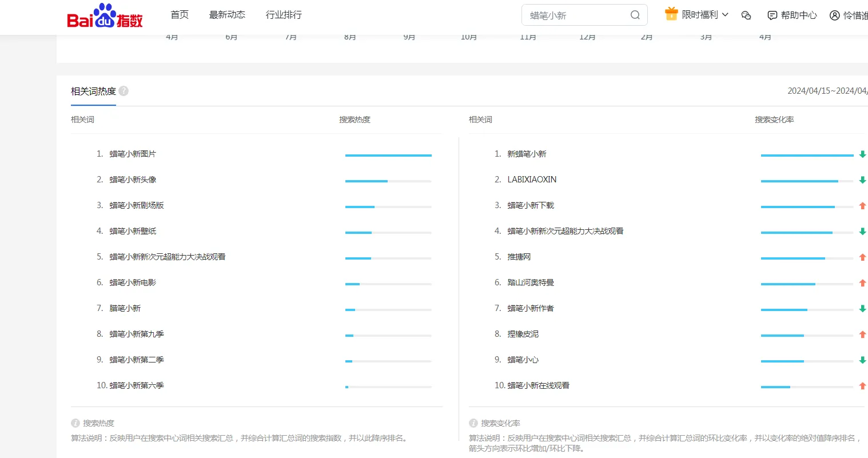Click the Baidu Index logo

tap(105, 16)
